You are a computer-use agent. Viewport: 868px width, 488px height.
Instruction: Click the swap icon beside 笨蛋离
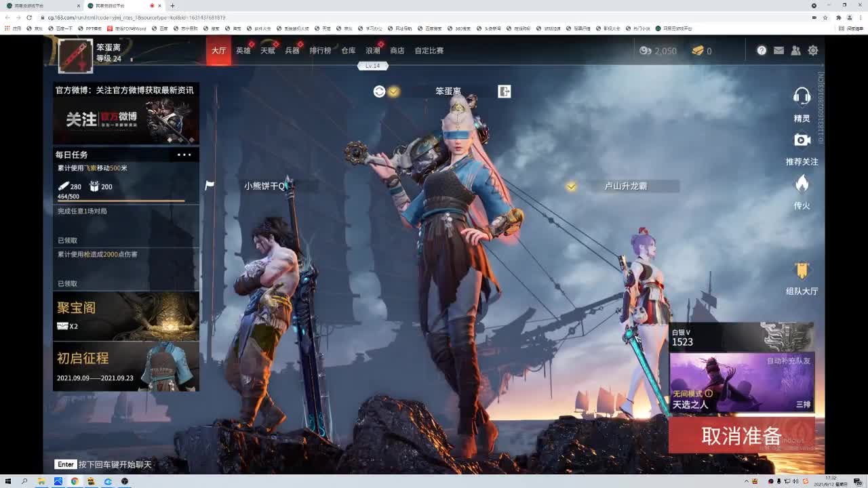click(379, 91)
